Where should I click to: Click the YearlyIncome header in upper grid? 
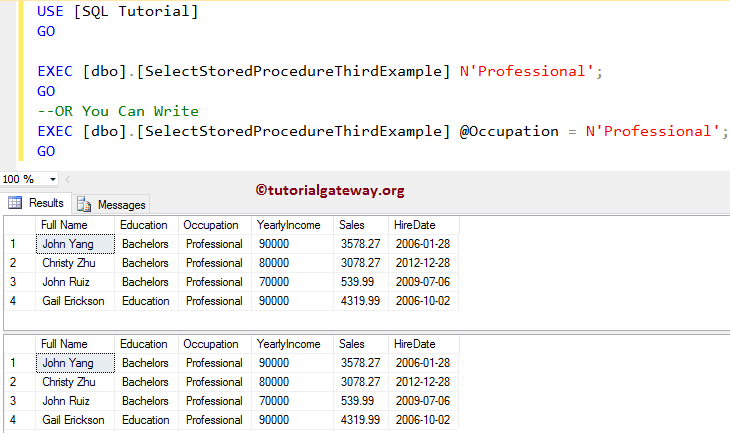(x=292, y=225)
